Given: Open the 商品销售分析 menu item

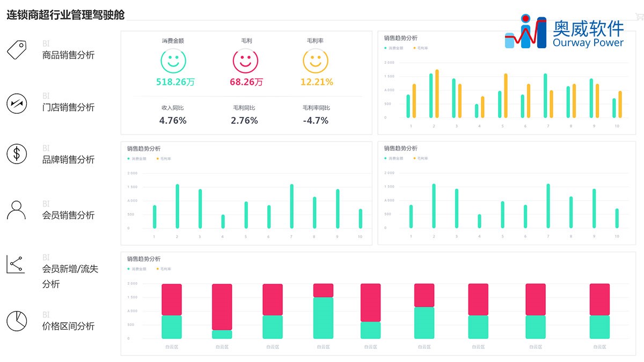Looking at the screenshot, I should pos(68,55).
